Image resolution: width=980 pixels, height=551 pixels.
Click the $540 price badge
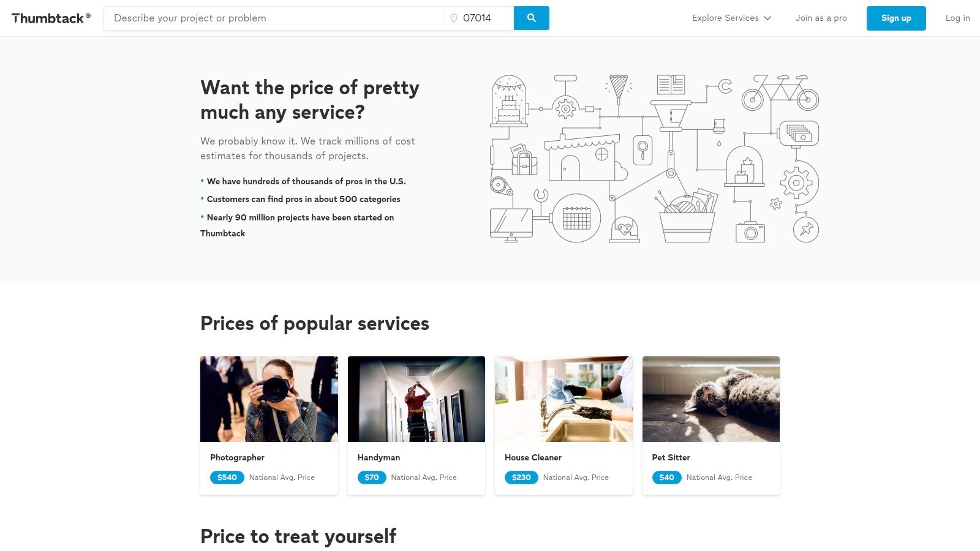click(227, 478)
